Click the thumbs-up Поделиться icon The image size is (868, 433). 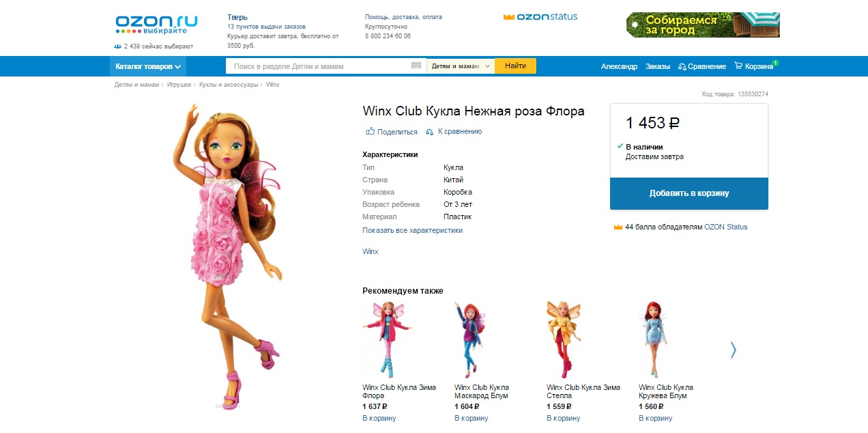click(371, 131)
